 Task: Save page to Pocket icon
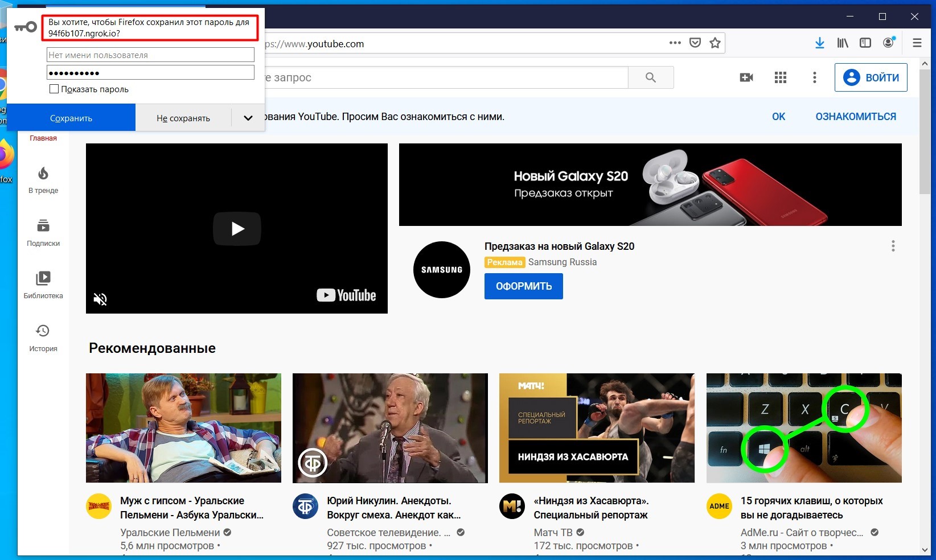point(695,43)
